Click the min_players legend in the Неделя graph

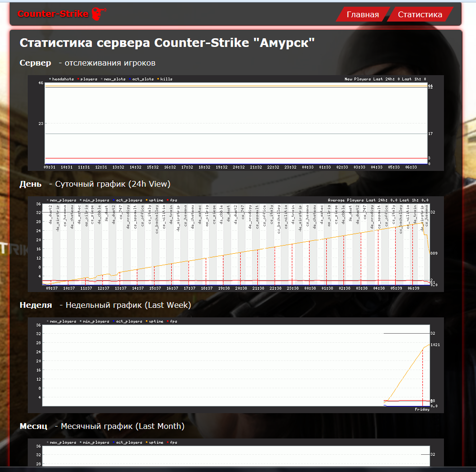coord(96,321)
